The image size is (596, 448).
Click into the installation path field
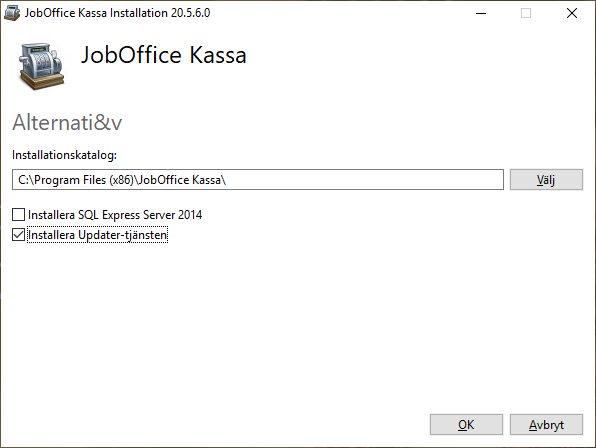258,180
